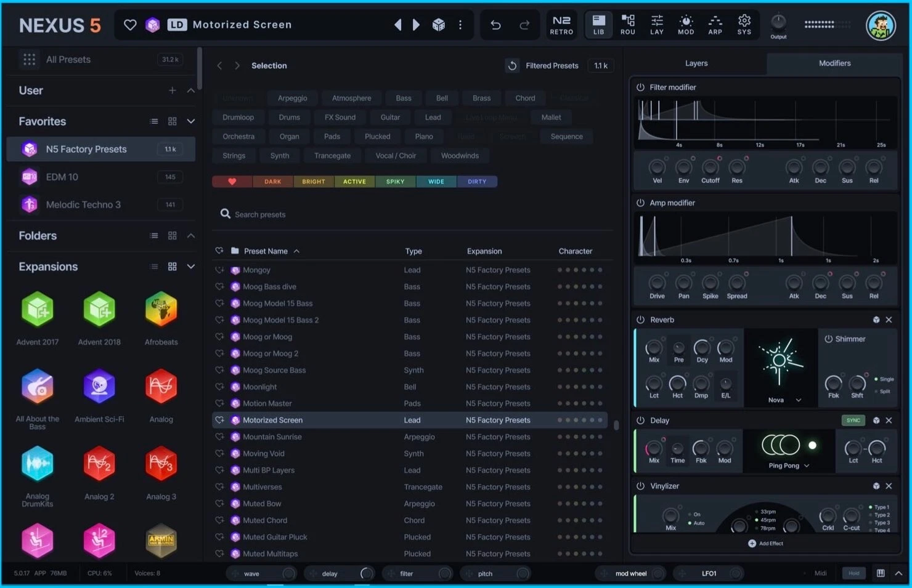Toggle the Hold button in status bar
The width and height of the screenshot is (912, 588).
[x=854, y=573]
